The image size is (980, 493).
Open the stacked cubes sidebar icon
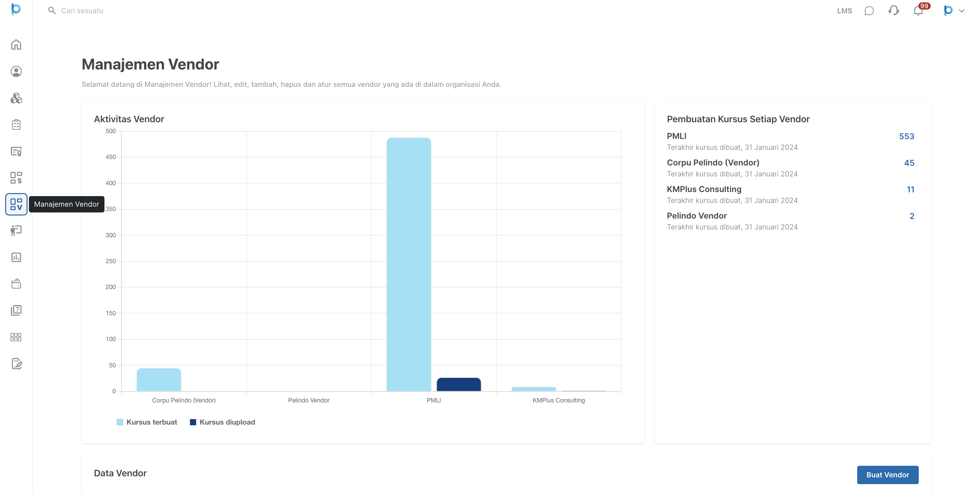(16, 98)
